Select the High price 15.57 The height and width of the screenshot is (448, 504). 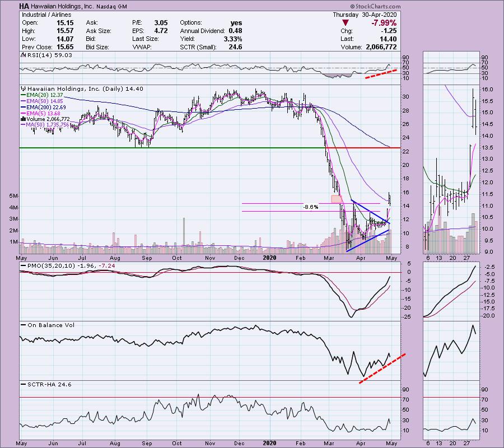[65, 31]
